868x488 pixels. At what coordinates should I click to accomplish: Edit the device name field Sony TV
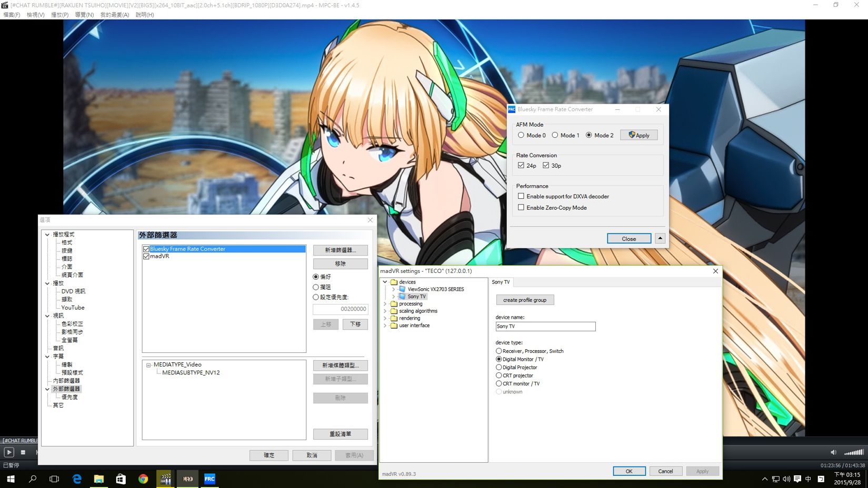pos(545,327)
